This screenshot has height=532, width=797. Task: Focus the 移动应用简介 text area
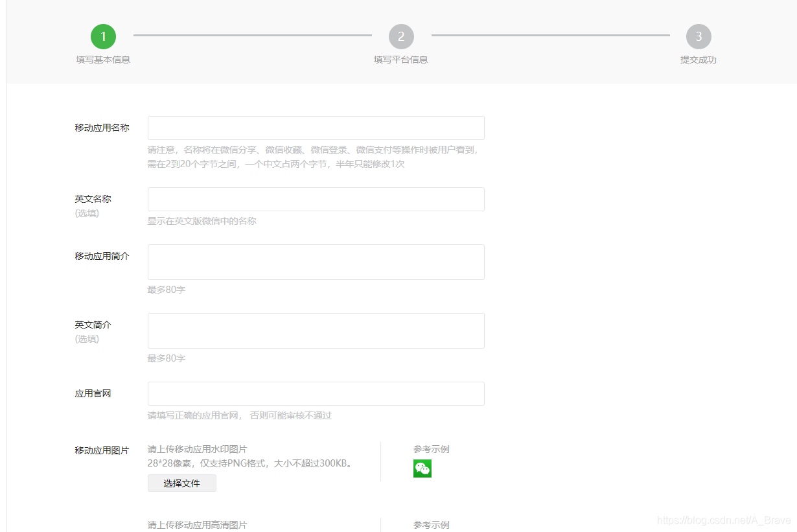(316, 262)
